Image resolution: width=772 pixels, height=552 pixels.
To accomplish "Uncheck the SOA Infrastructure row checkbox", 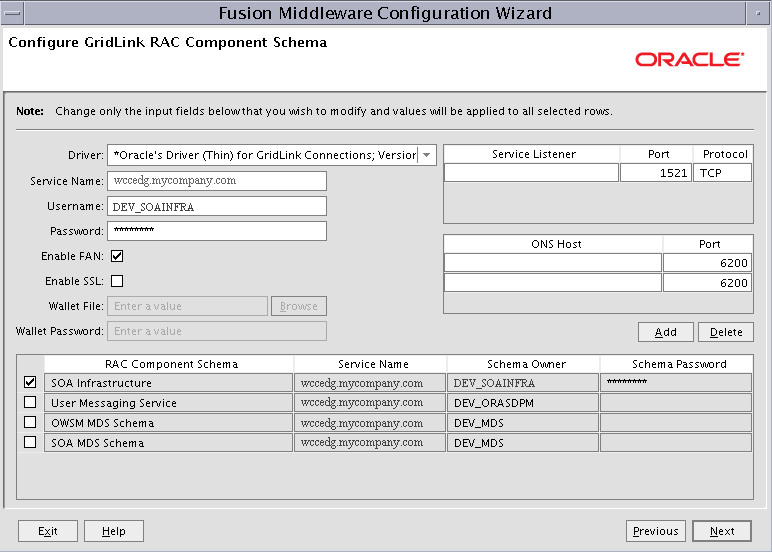I will [x=30, y=382].
